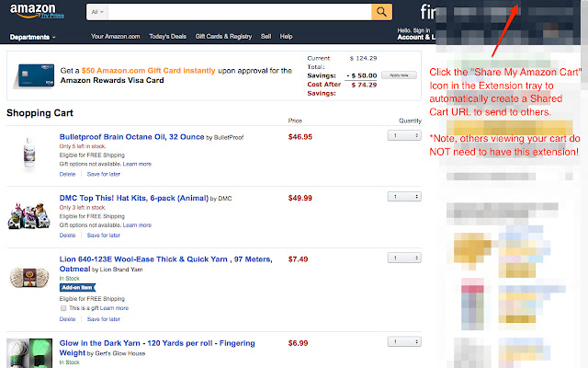This screenshot has width=588, height=368.
Task: Delete DMC Top This! Hat Kits from cart
Action: 67,236
